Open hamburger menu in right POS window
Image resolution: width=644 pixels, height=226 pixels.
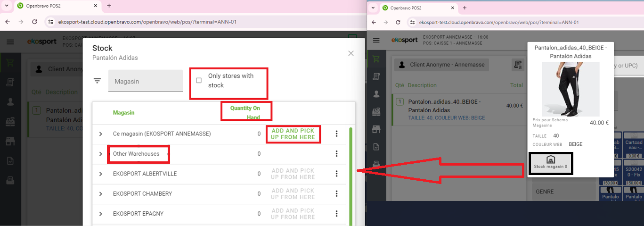[376, 40]
